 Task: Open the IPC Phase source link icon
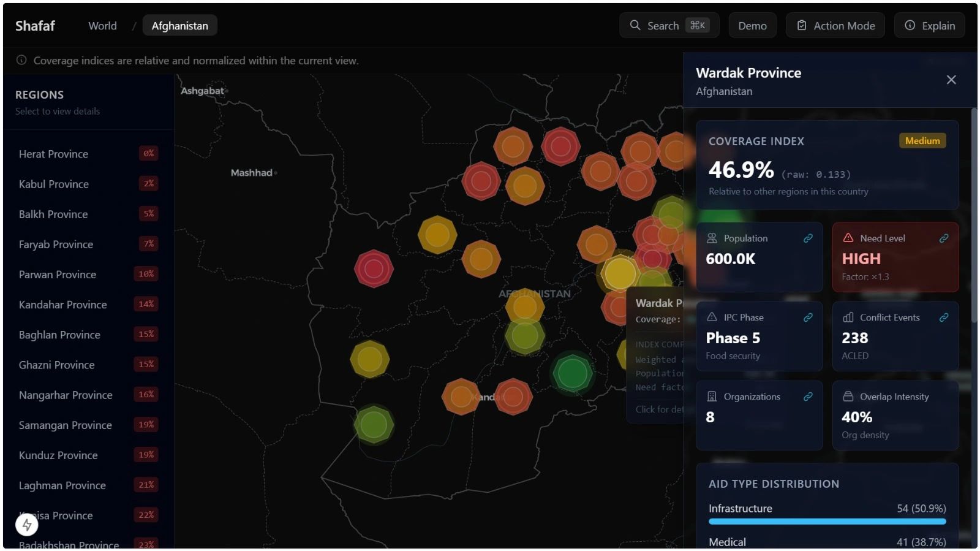(808, 317)
